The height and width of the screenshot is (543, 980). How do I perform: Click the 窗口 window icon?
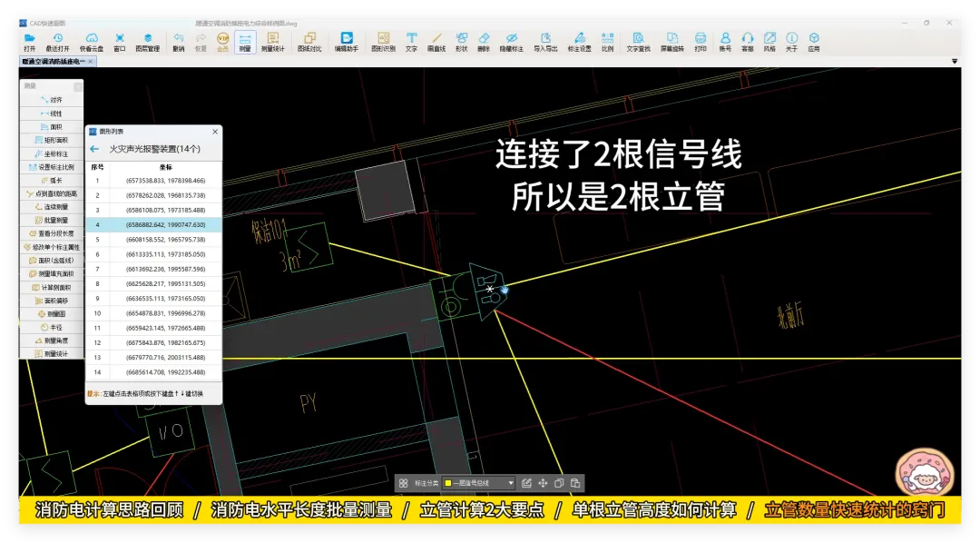click(x=120, y=42)
